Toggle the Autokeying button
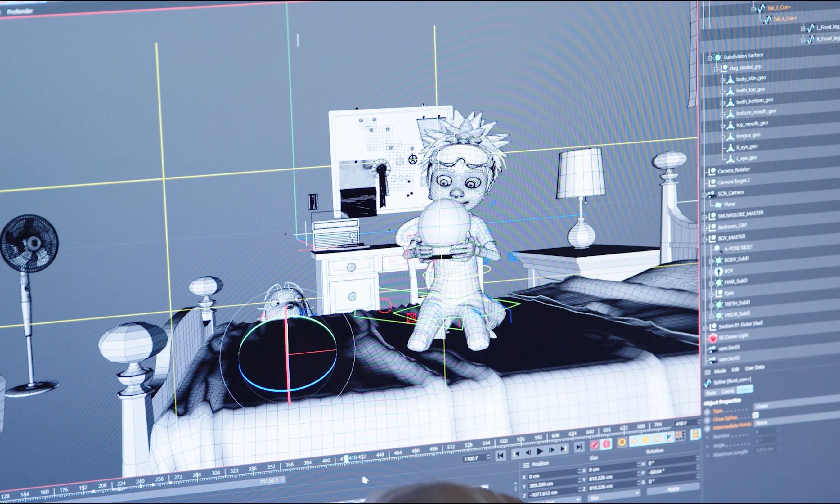Image resolution: width=840 pixels, height=504 pixels. coord(606,444)
